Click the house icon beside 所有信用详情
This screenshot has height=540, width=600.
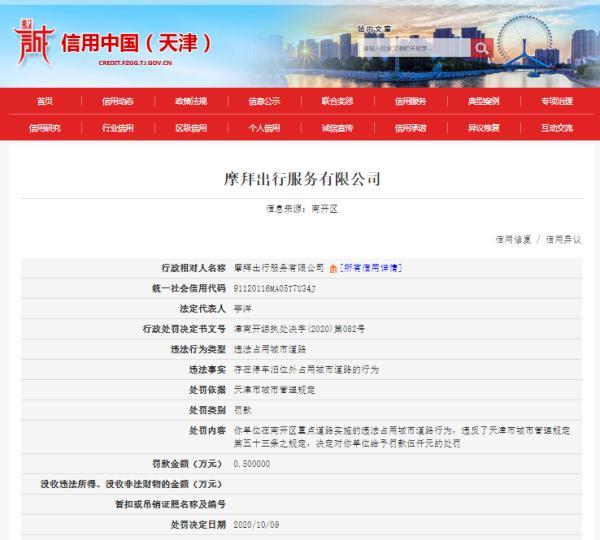[333, 269]
